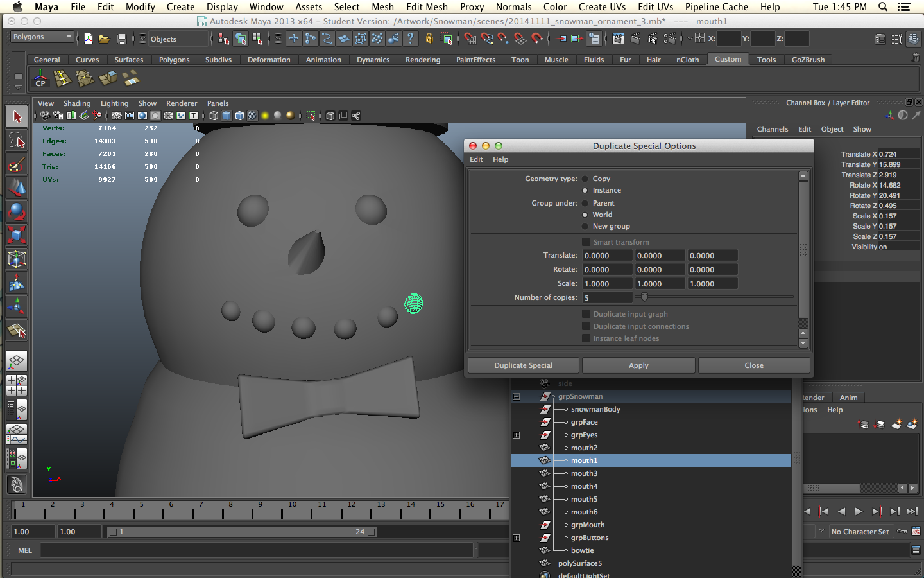Switch to the Polygons shelf tab

[x=175, y=60]
